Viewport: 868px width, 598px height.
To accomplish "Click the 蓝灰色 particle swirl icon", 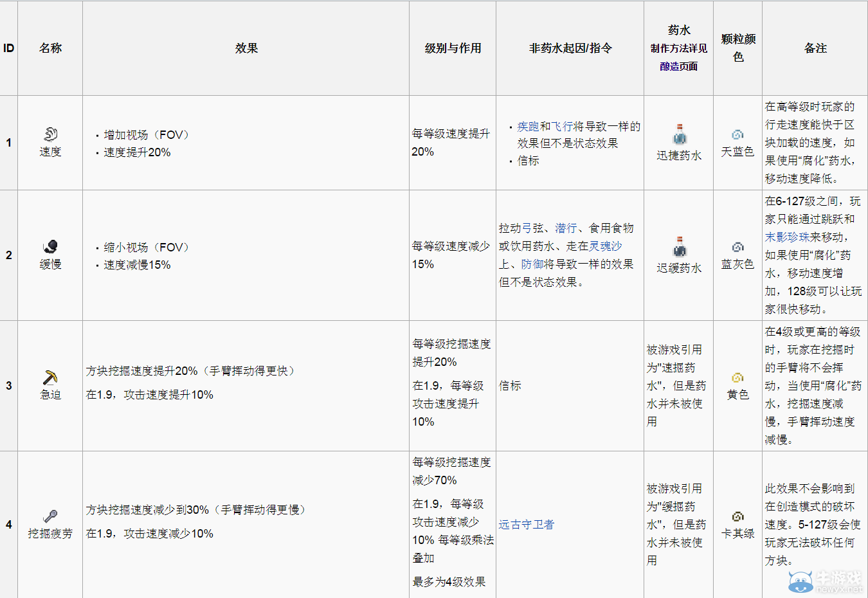I will point(737,246).
